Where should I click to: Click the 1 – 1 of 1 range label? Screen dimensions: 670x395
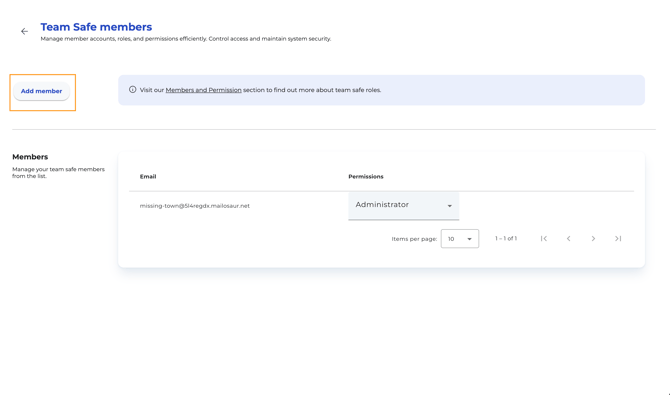click(x=506, y=239)
